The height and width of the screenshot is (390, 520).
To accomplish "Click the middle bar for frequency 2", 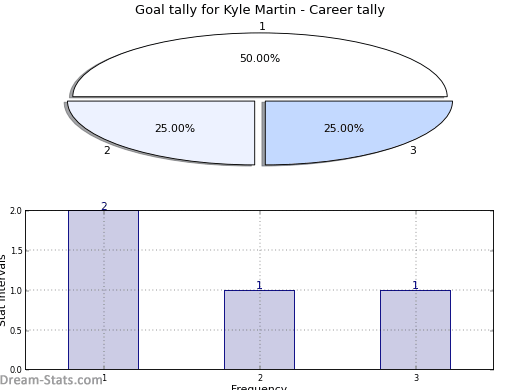I will tap(259, 330).
